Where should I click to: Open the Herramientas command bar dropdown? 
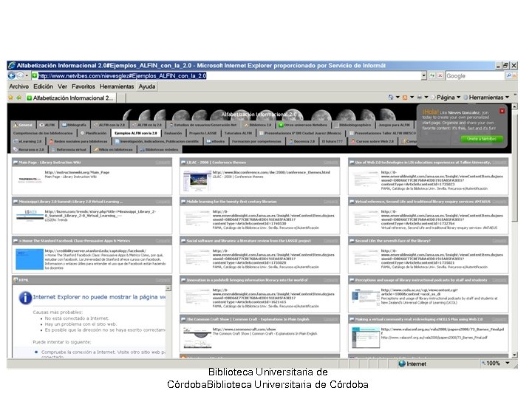point(486,98)
